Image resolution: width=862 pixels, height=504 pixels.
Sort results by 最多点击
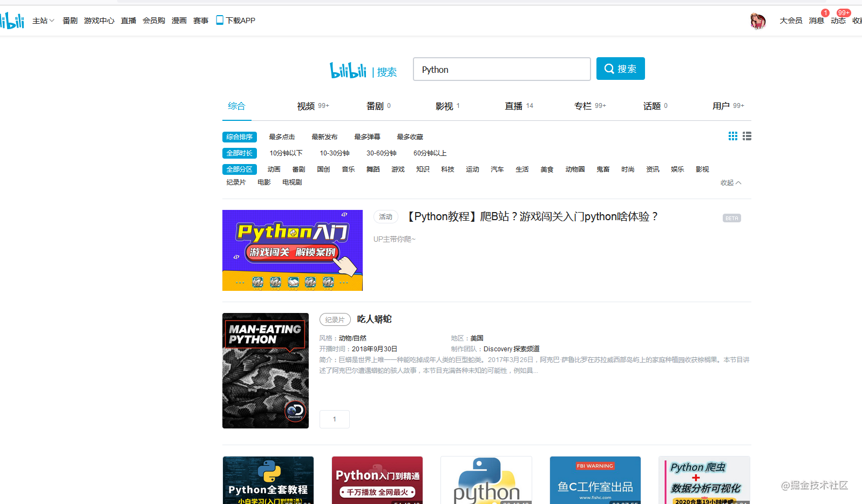click(282, 137)
